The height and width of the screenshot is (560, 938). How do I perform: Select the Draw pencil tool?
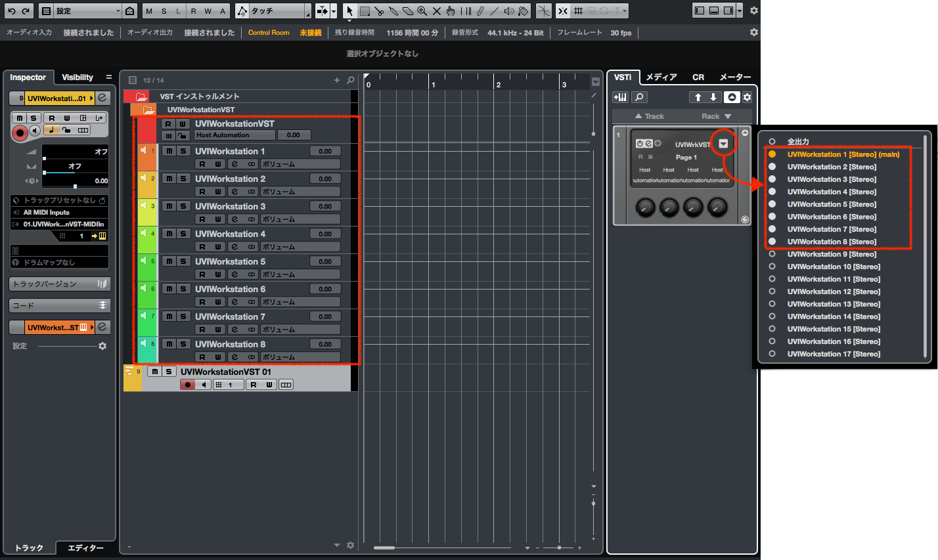[x=480, y=11]
